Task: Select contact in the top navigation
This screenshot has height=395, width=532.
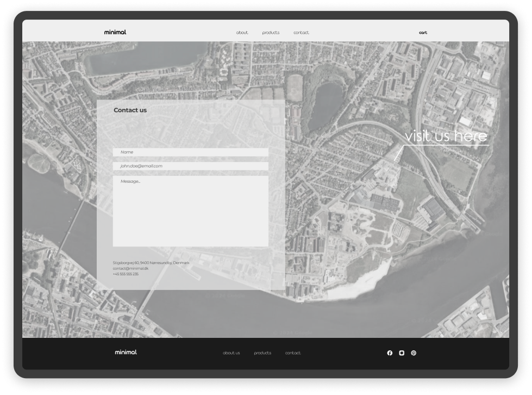Action: 301,33
